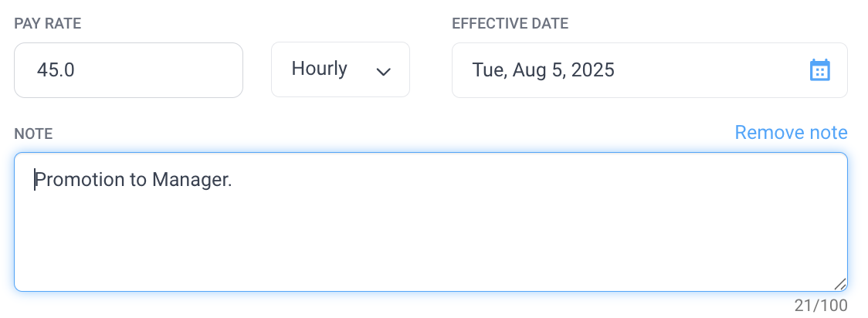Click the Remove note link
This screenshot has height=318, width=868.
pyautogui.click(x=791, y=133)
